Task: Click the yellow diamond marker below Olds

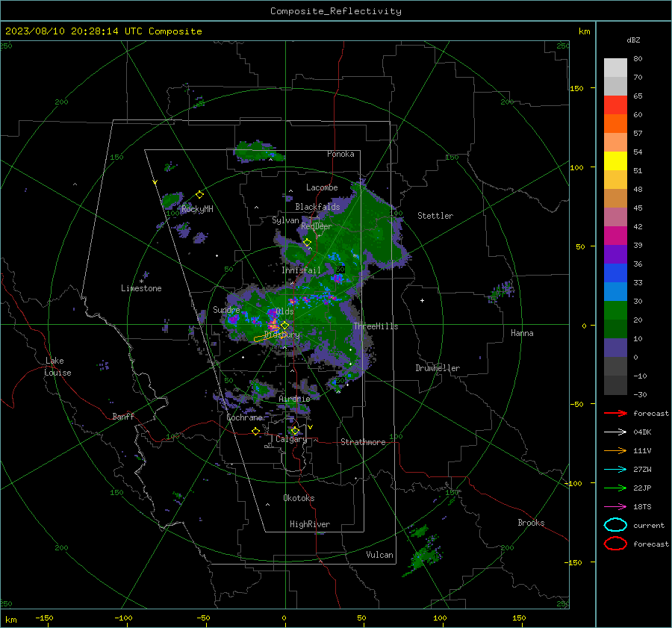Action: [x=284, y=326]
